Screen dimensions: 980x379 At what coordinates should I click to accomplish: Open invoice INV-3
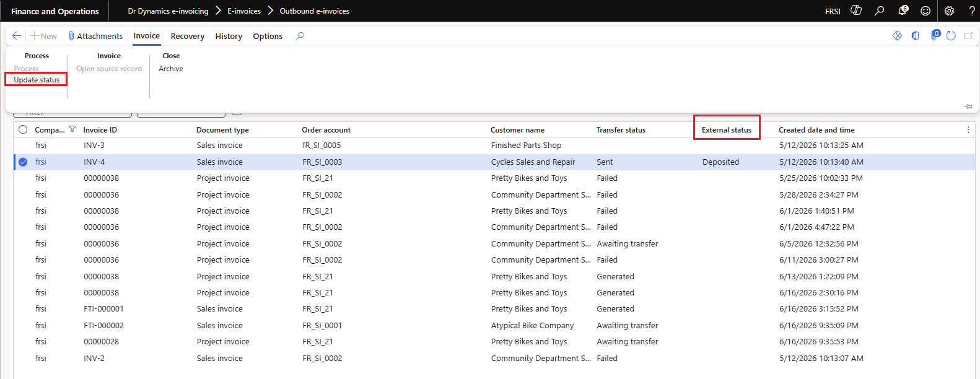94,145
